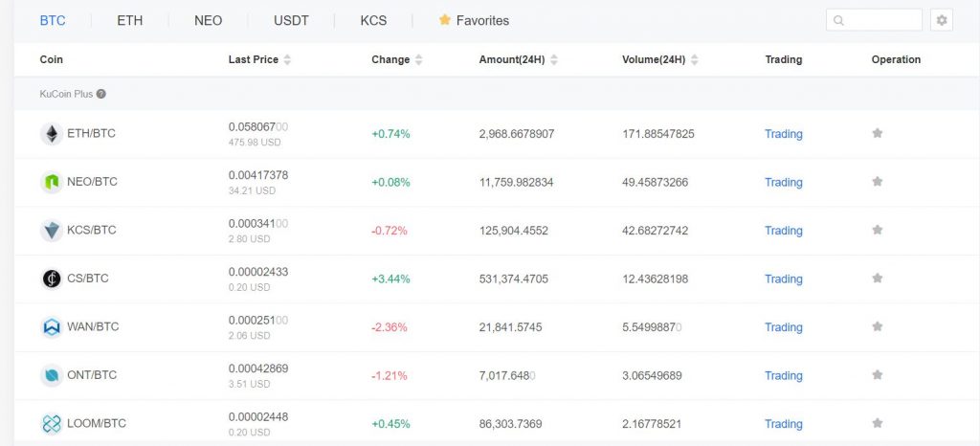
Task: Click the +3.44% change value
Action: click(x=390, y=279)
